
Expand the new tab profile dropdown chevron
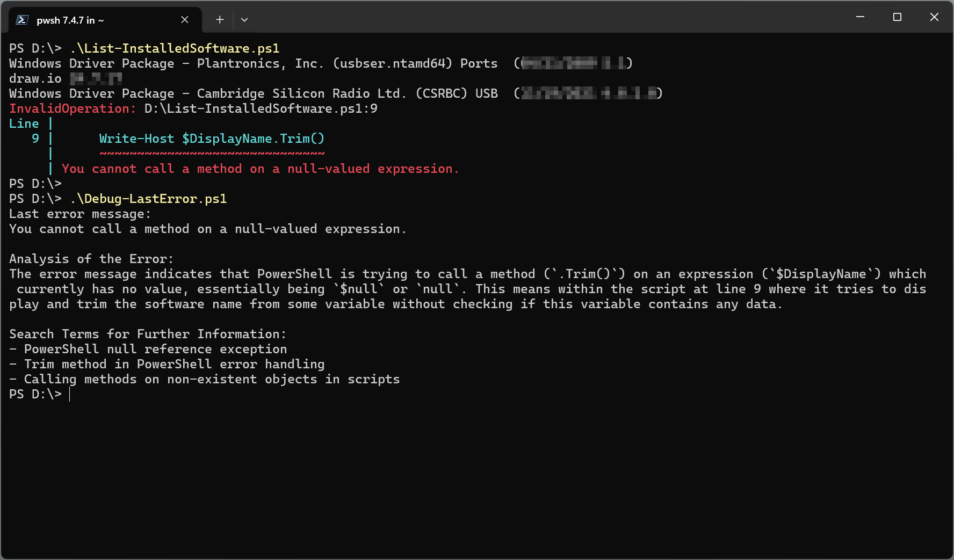[244, 20]
